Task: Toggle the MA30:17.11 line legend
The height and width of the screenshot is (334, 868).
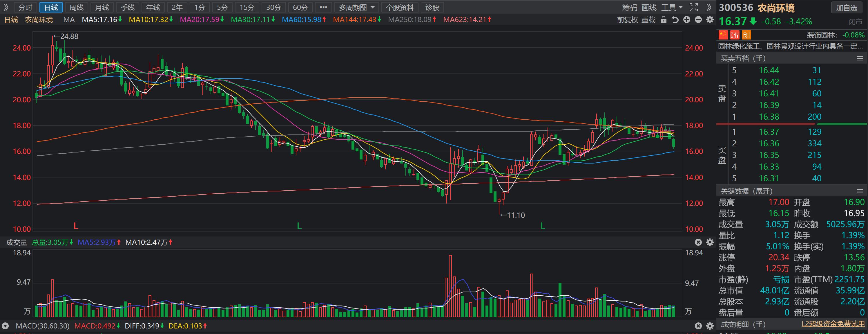Action: pyautogui.click(x=253, y=19)
